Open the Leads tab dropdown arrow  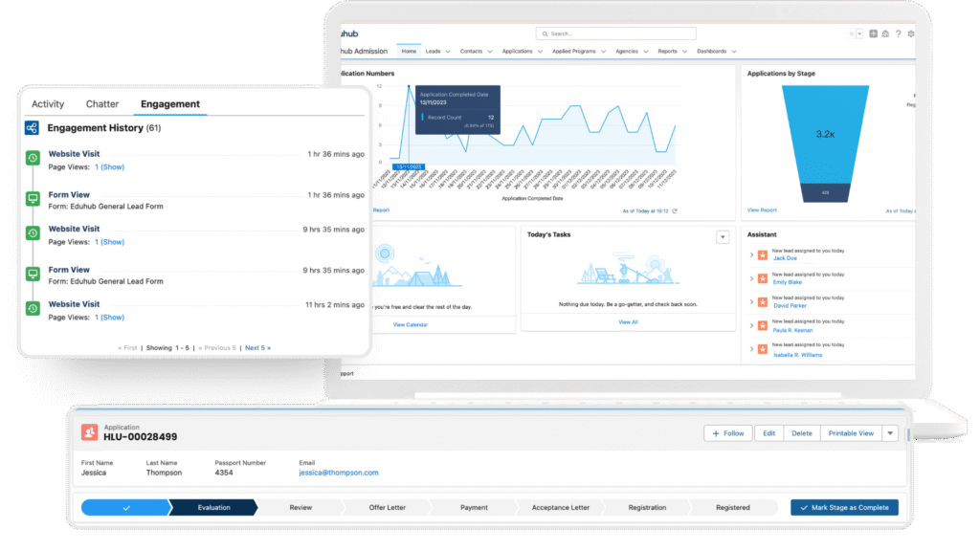point(448,52)
